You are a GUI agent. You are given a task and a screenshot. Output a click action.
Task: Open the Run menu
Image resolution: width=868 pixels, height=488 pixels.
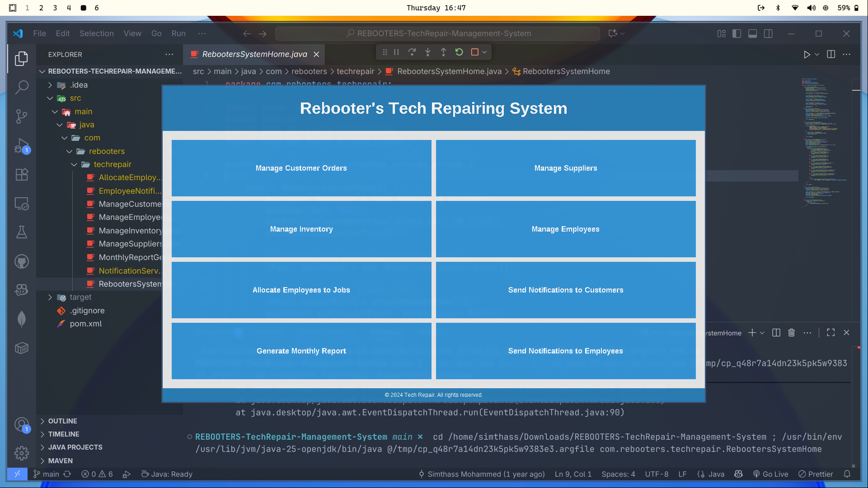coord(178,33)
